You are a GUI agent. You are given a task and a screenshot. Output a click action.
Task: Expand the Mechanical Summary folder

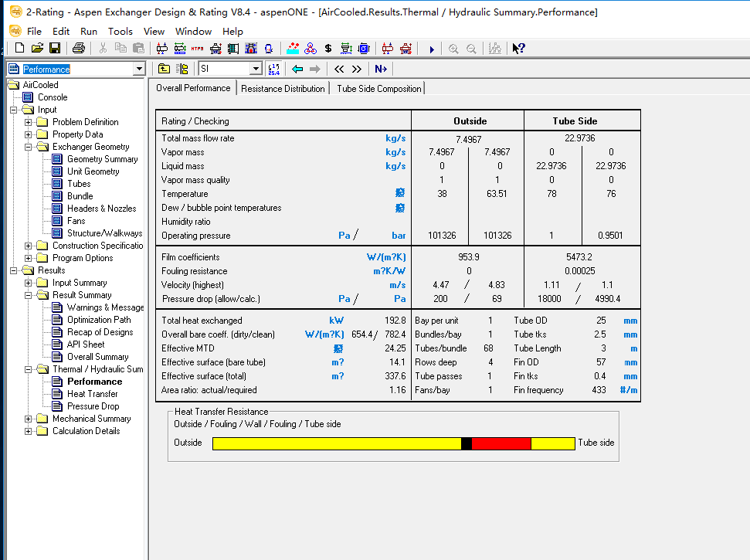pos(29,419)
